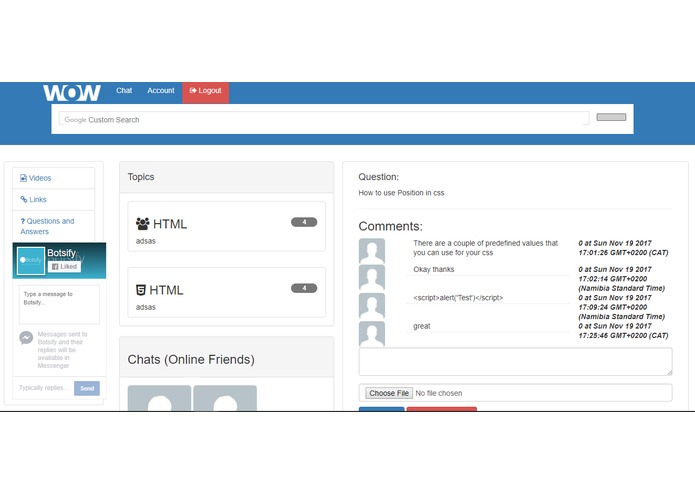
Task: Click the script alert comment text
Action: pyautogui.click(x=458, y=298)
